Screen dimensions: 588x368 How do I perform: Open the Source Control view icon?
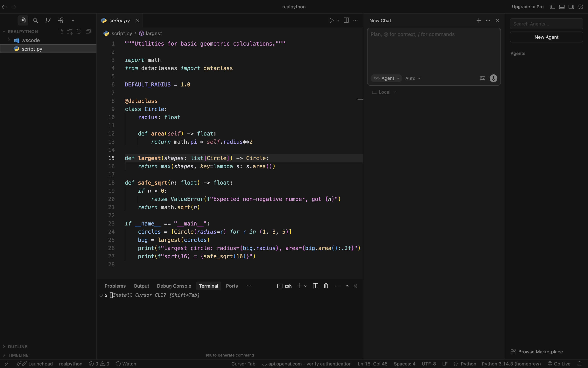coord(48,20)
